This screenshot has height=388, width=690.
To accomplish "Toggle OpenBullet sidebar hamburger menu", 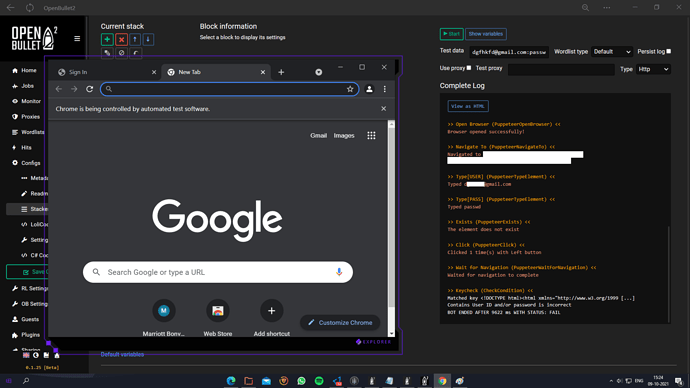I will (77, 38).
